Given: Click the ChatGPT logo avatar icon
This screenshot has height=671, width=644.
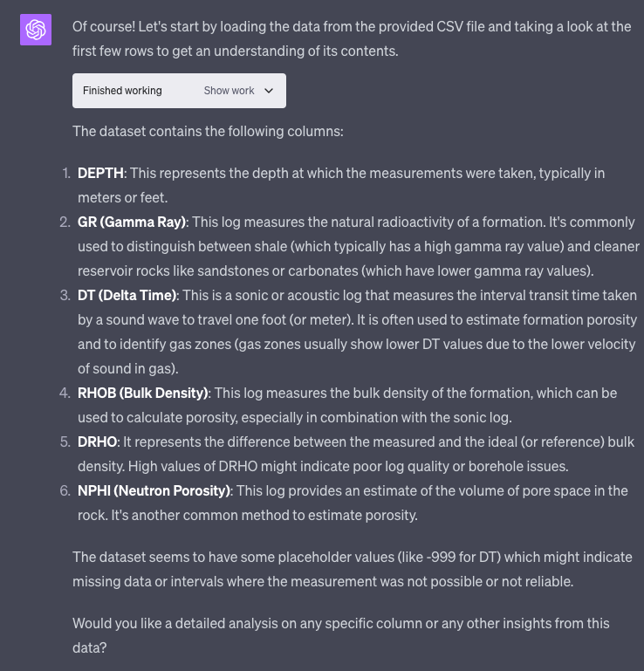Looking at the screenshot, I should click(x=36, y=31).
